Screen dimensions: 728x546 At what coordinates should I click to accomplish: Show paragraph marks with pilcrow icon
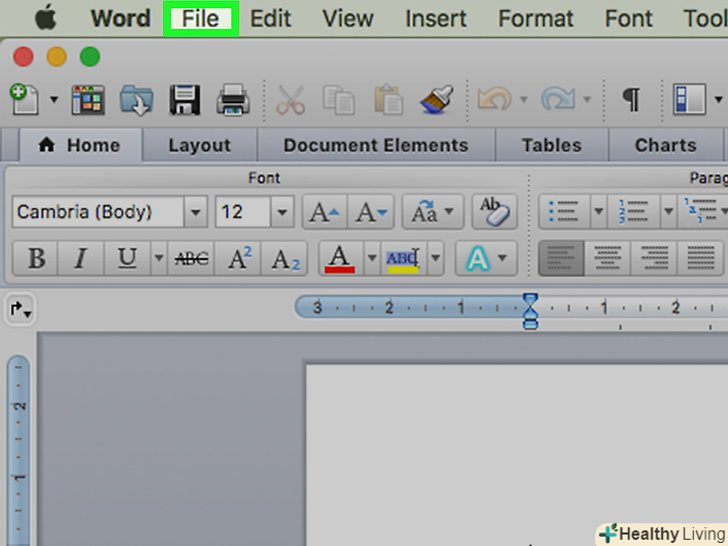(x=631, y=99)
